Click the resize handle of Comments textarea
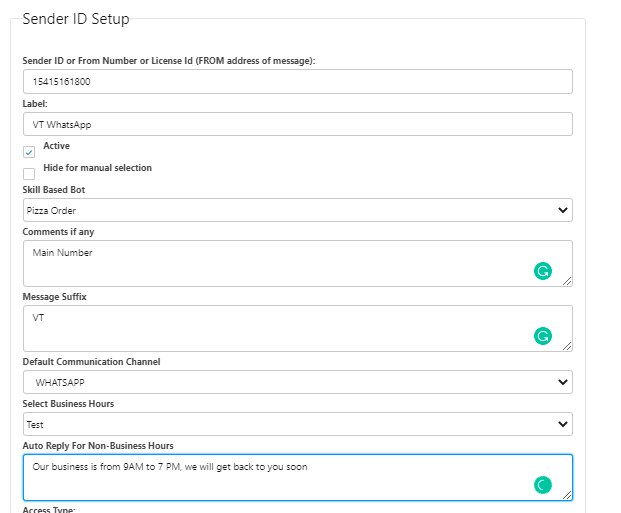Screen dimensions: 621x513 tap(567, 281)
